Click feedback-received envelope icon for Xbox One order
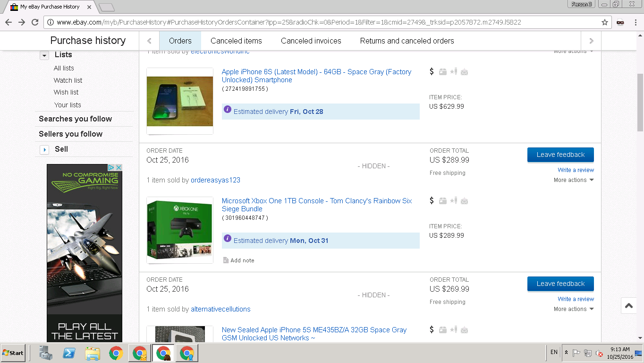This screenshot has width=644, height=363. click(x=465, y=201)
